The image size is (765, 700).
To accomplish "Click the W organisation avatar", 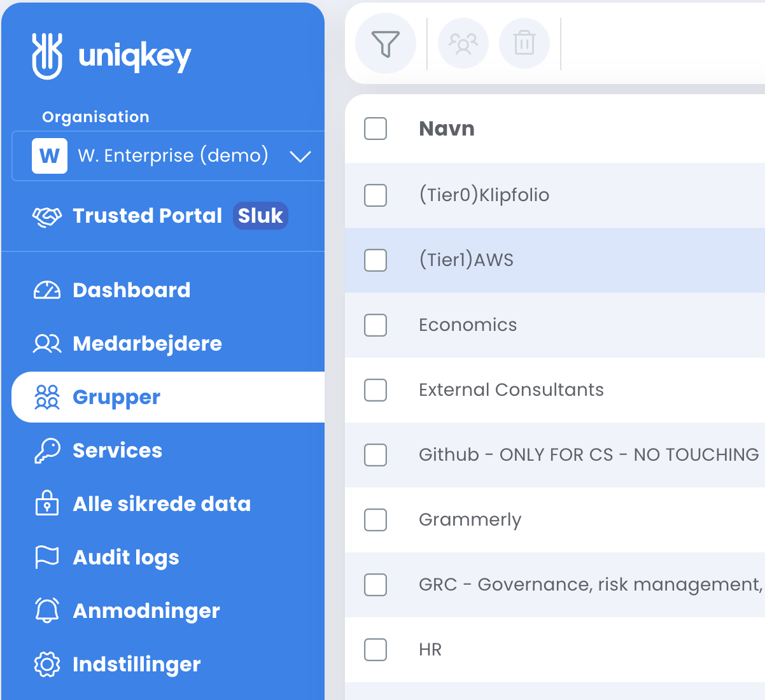I will 50,156.
